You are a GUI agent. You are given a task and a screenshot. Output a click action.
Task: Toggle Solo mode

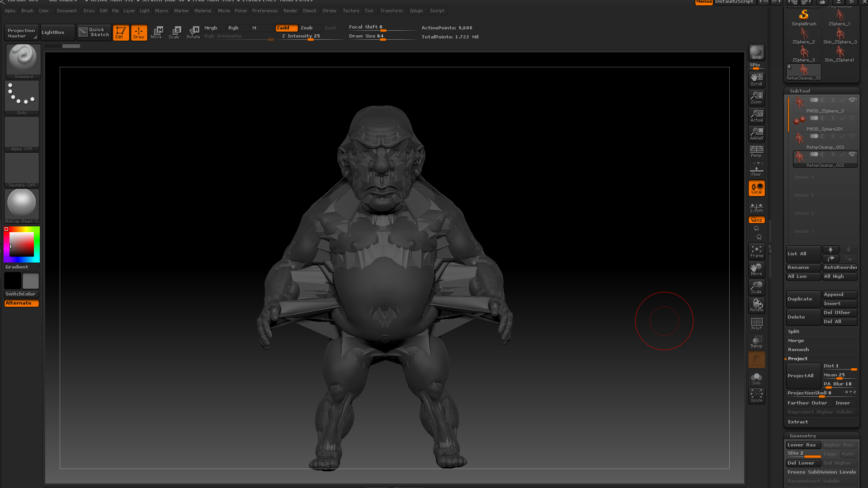756,378
